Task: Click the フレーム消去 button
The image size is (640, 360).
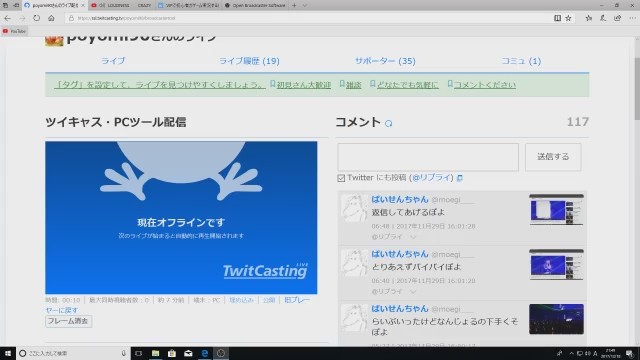Action: pyautogui.click(x=69, y=321)
